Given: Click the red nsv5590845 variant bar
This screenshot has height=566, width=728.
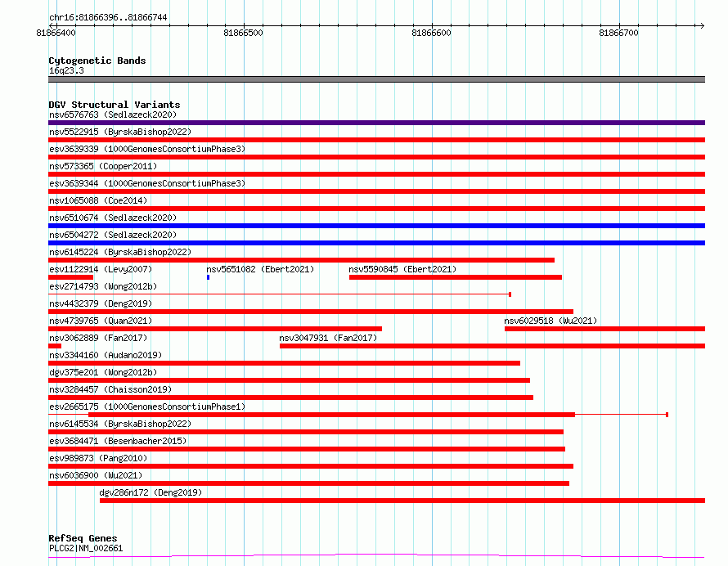Looking at the screenshot, I should coord(456,277).
